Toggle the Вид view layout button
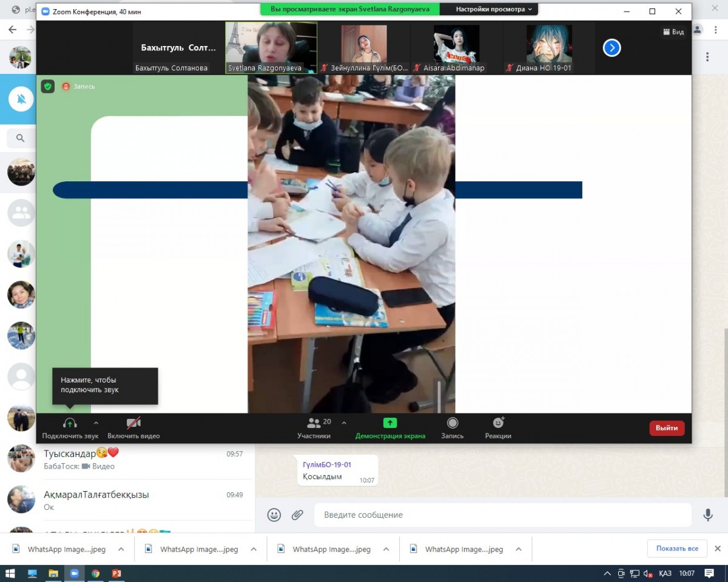 pos(673,32)
